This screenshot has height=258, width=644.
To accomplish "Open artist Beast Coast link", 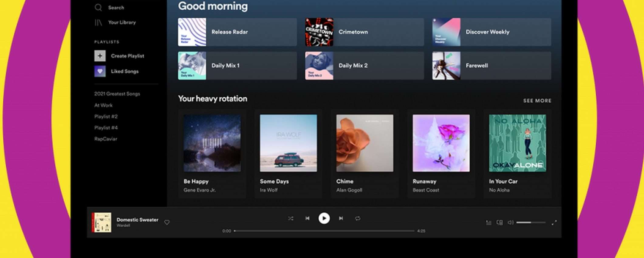I will click(x=426, y=190).
